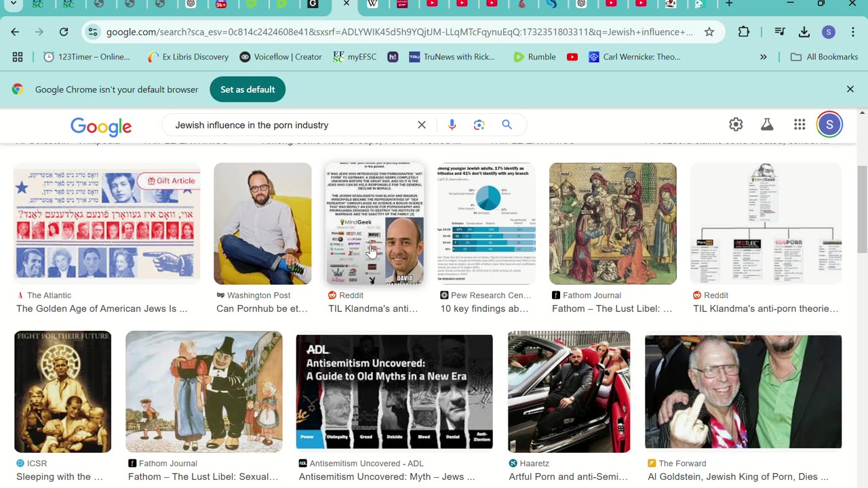Open '10 key findings ab...' result title
Image resolution: width=868 pixels, height=488 pixels.
[x=484, y=308]
